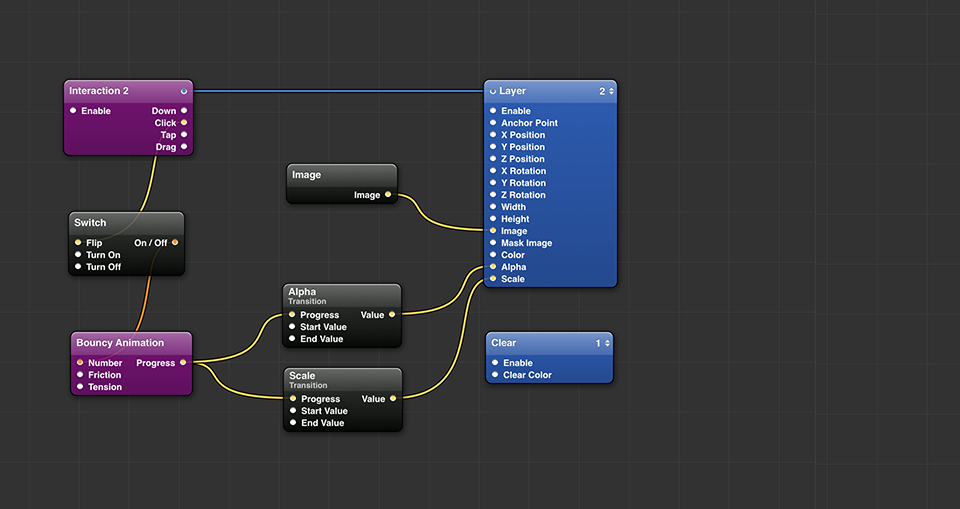Click the Turn On input on Switch
Image resolution: width=960 pixels, height=509 pixels.
[78, 255]
